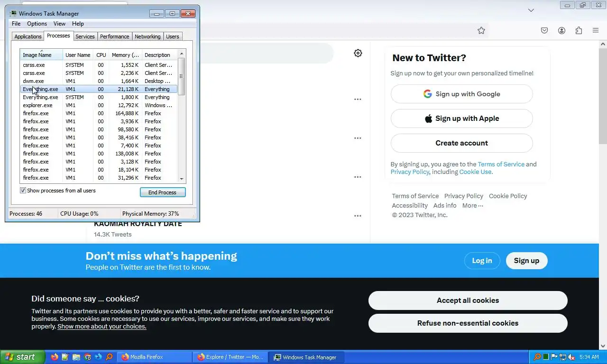Switch to the Performance tab
Screen dimensions: 607x364
pos(114,36)
